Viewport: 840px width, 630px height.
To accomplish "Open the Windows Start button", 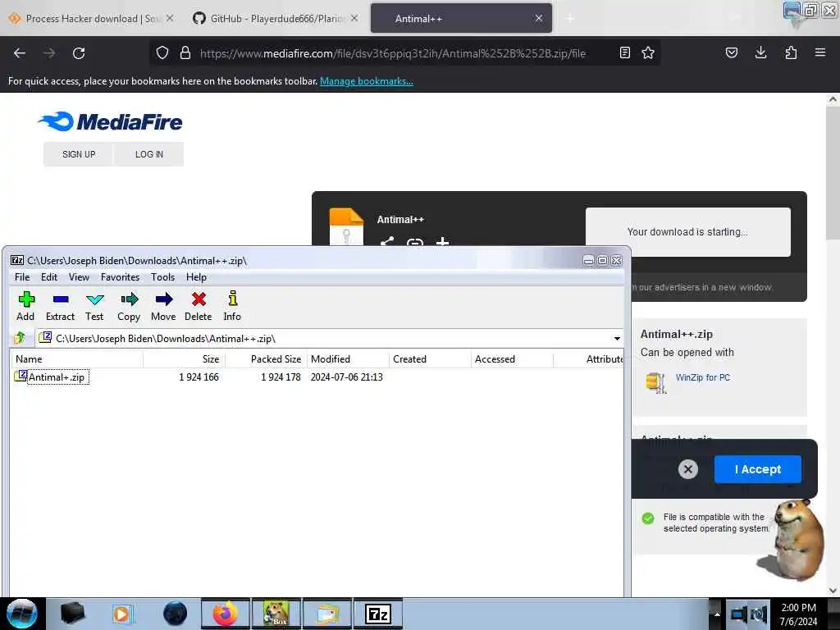I will click(21, 614).
